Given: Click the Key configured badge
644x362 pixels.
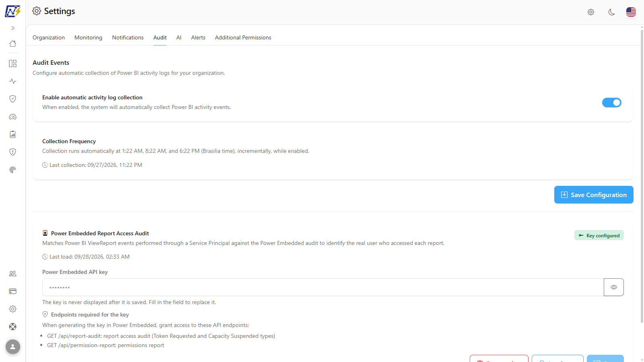Looking at the screenshot, I should click(x=599, y=235).
